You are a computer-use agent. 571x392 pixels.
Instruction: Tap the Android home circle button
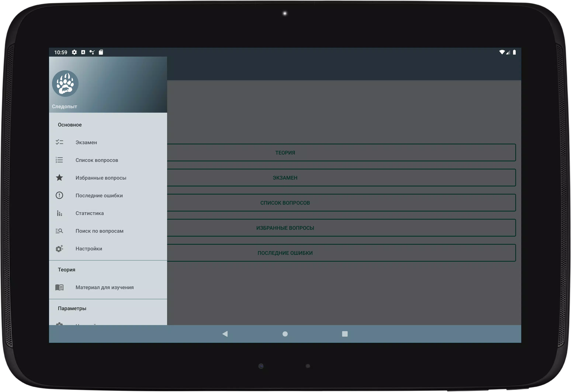pos(285,334)
